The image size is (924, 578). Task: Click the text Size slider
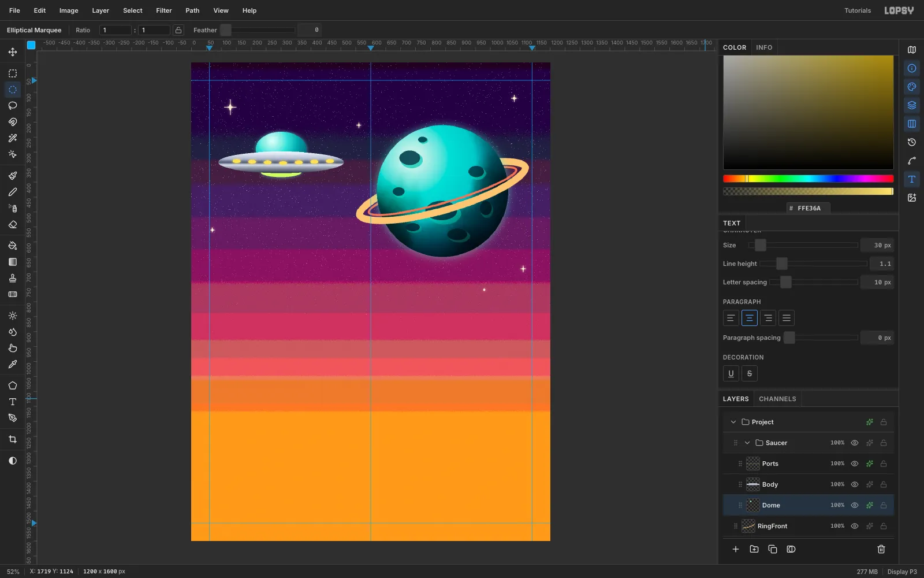(803, 245)
